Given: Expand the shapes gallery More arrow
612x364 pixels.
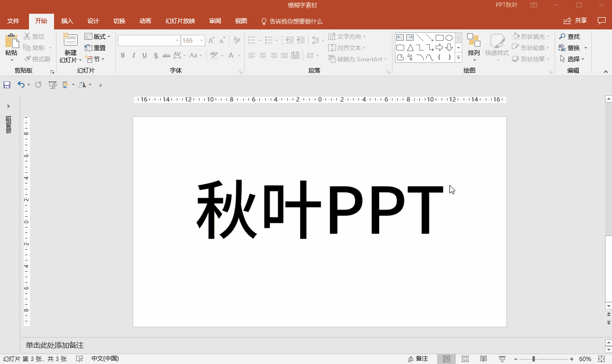Looking at the screenshot, I should click(458, 58).
